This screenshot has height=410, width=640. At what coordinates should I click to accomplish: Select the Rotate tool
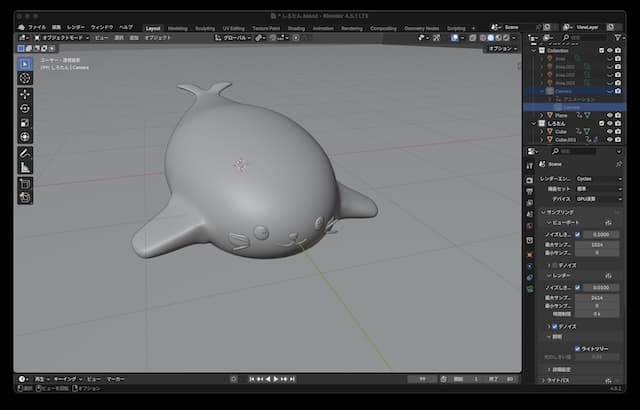point(25,109)
